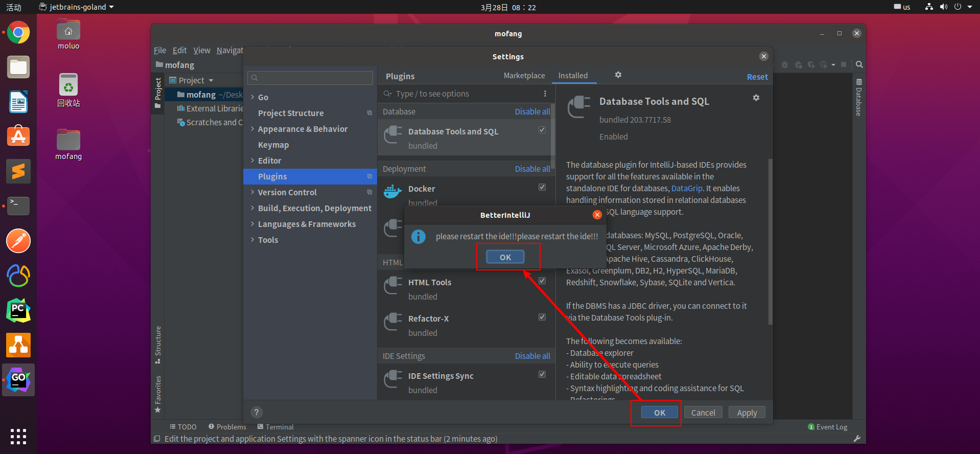This screenshot has height=454, width=980.
Task: Toggle the Docker plugin checkbox
Action: point(542,187)
